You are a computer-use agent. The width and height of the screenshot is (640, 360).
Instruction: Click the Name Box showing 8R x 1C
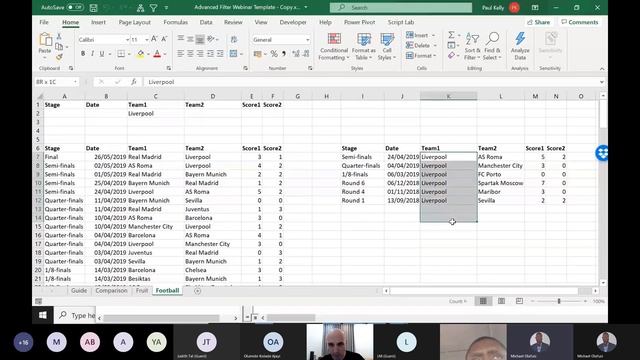(x=56, y=82)
